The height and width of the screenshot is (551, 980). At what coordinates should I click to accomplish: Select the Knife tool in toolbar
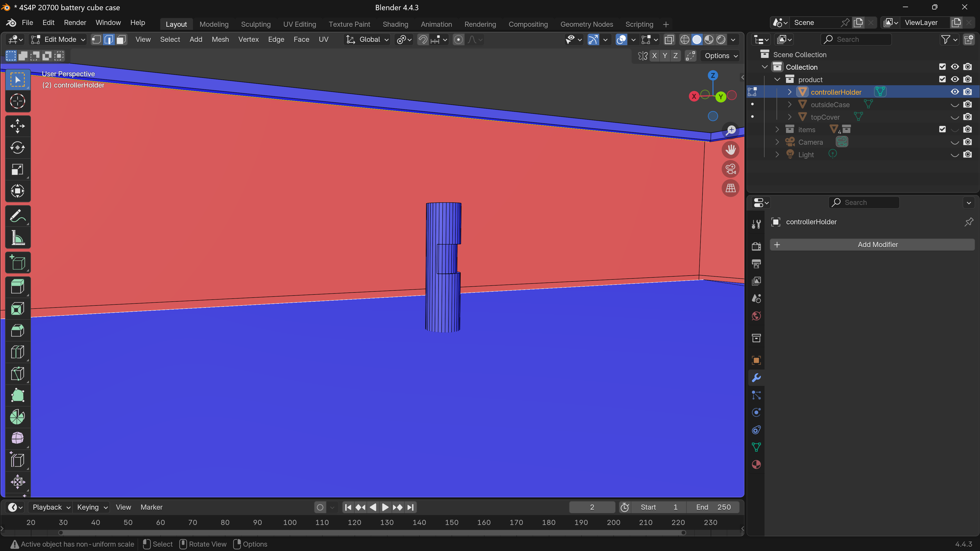pyautogui.click(x=18, y=374)
